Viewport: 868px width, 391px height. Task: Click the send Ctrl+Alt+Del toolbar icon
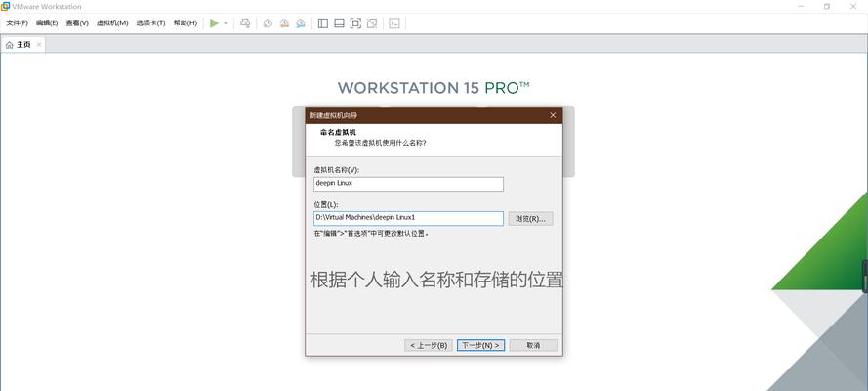pyautogui.click(x=245, y=23)
